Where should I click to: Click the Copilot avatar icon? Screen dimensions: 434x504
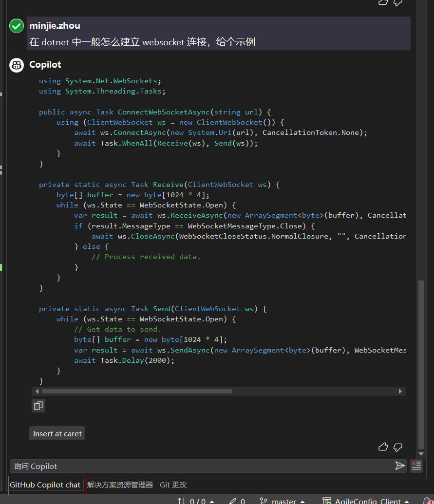(16, 65)
